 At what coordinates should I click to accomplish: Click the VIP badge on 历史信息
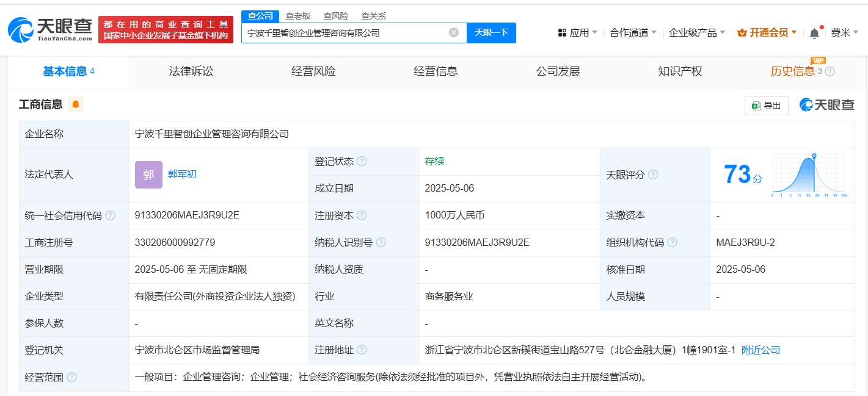coord(819,61)
